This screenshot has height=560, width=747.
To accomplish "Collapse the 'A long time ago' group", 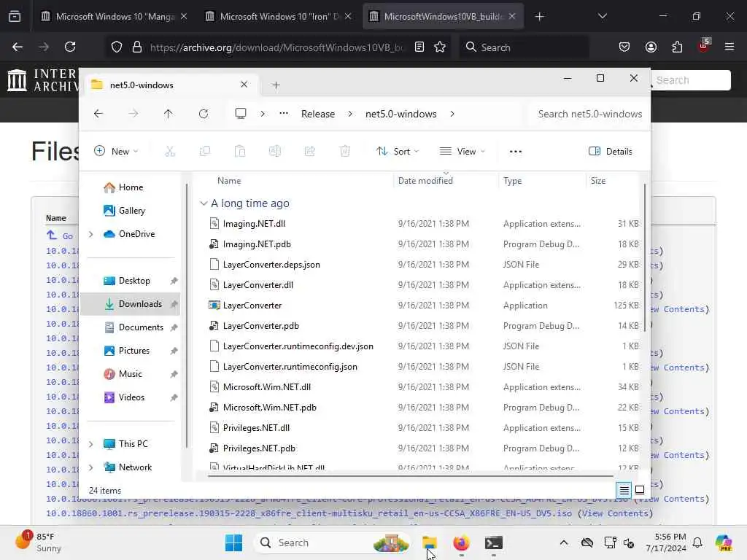I will (204, 203).
